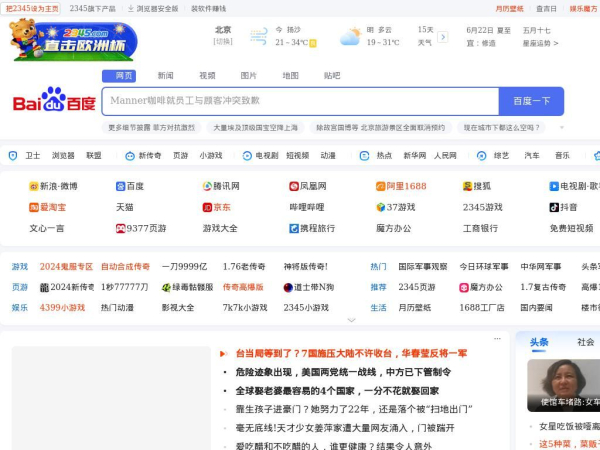Switch to the 新闻 search tab
This screenshot has width=600, height=450.
click(166, 76)
